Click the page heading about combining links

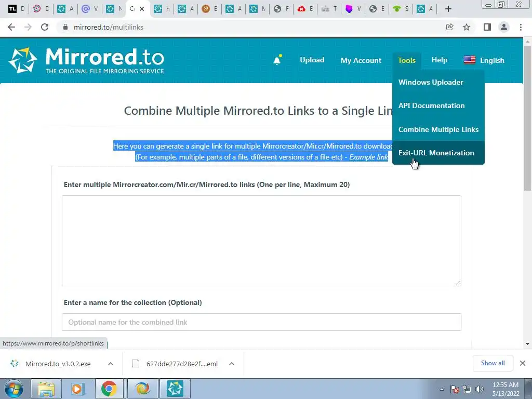[x=258, y=111]
